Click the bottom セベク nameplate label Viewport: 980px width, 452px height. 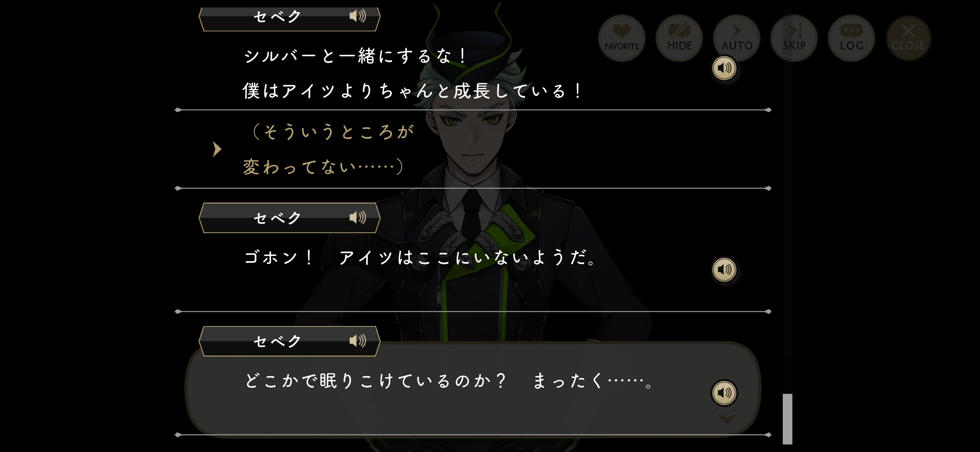tap(278, 341)
